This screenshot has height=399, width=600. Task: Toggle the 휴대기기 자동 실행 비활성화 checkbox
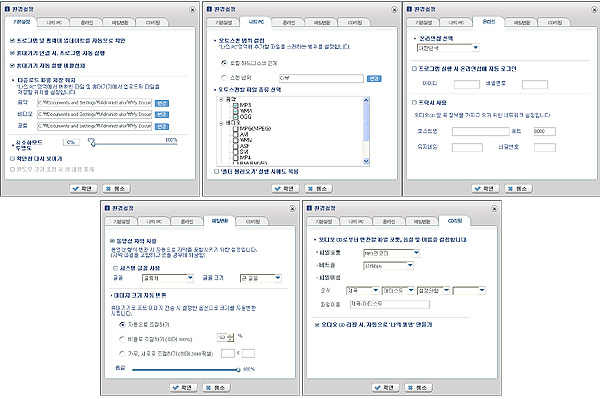pyautogui.click(x=12, y=66)
